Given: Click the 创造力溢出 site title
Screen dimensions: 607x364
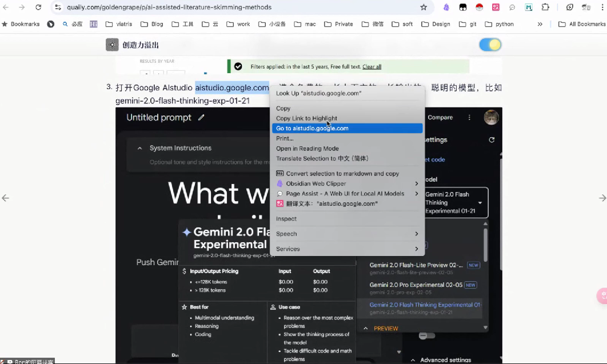Looking at the screenshot, I should tap(141, 45).
